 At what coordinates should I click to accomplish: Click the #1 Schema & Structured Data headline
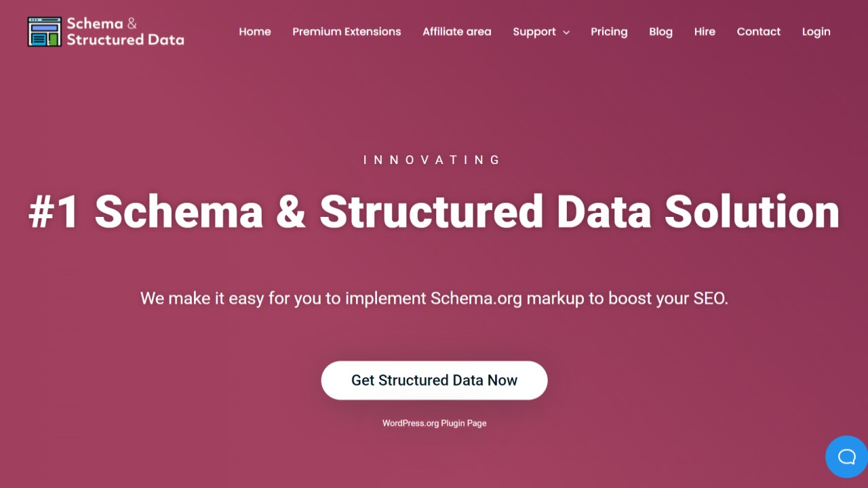pos(434,211)
